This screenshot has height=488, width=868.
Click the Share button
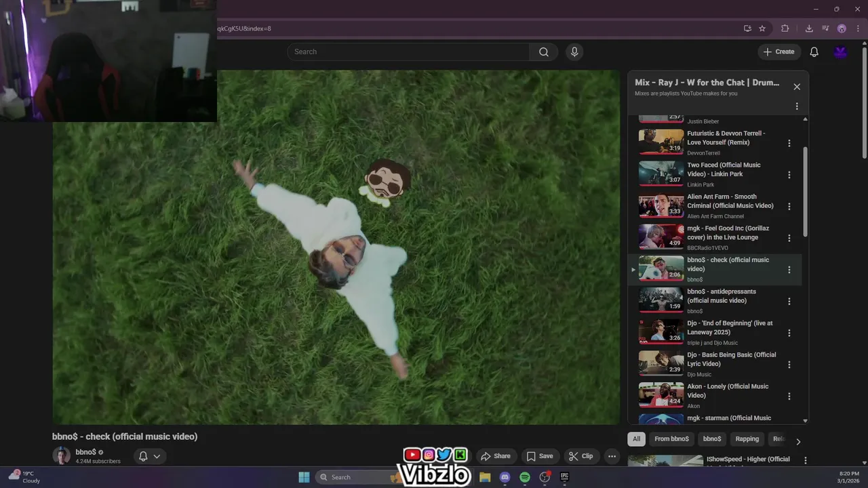[x=496, y=456]
